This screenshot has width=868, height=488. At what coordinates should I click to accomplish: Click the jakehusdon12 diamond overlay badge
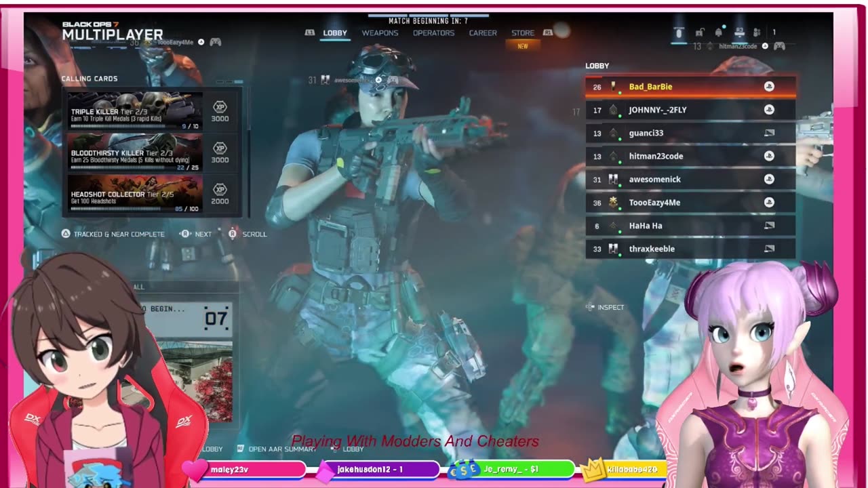point(377,469)
